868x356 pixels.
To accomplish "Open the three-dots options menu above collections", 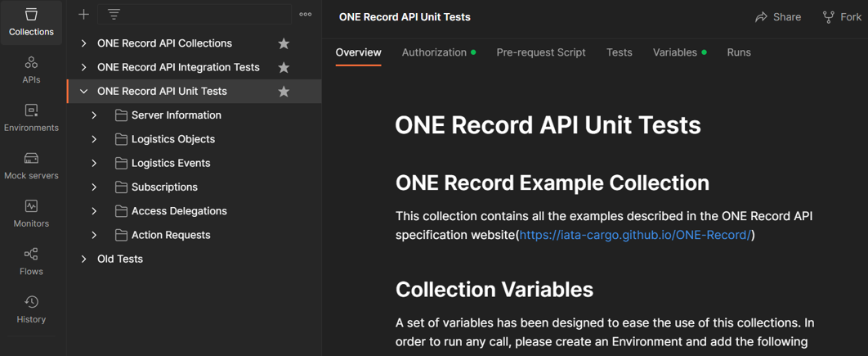I will click(306, 15).
